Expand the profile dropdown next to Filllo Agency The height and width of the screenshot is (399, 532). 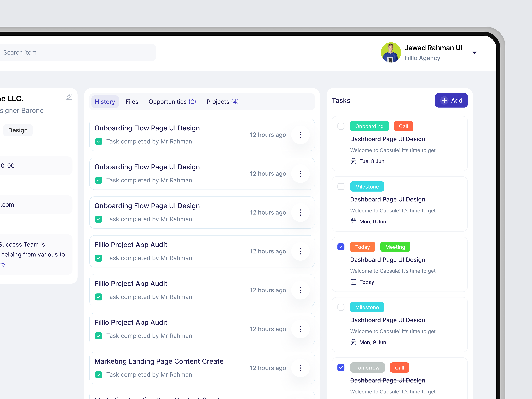(x=474, y=52)
